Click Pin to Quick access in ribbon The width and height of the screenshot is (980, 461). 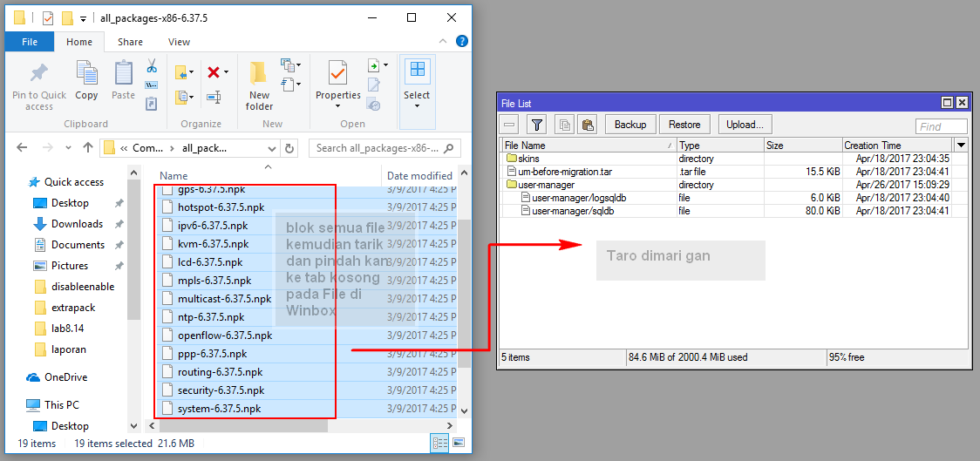[38, 86]
